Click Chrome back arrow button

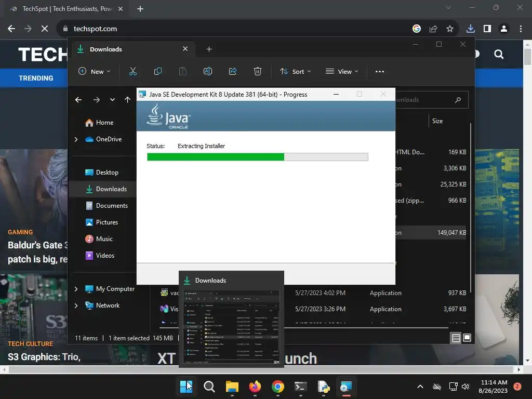point(11,29)
